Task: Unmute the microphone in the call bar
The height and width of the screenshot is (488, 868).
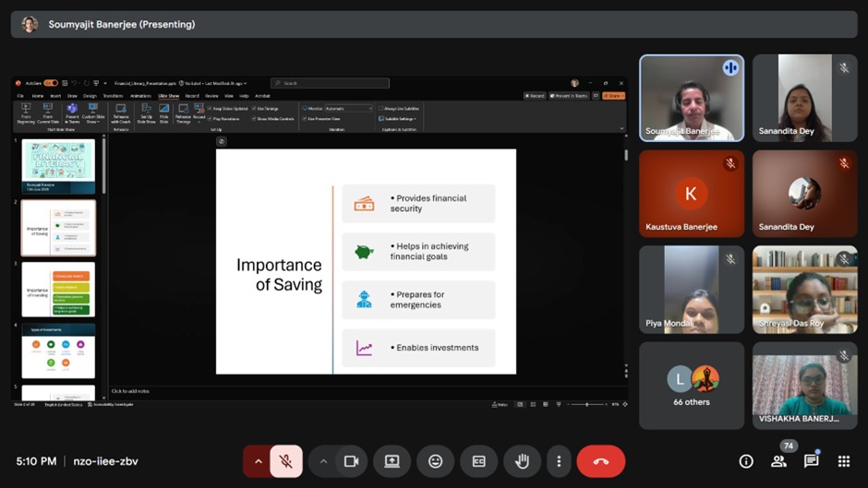Action: pyautogui.click(x=286, y=461)
